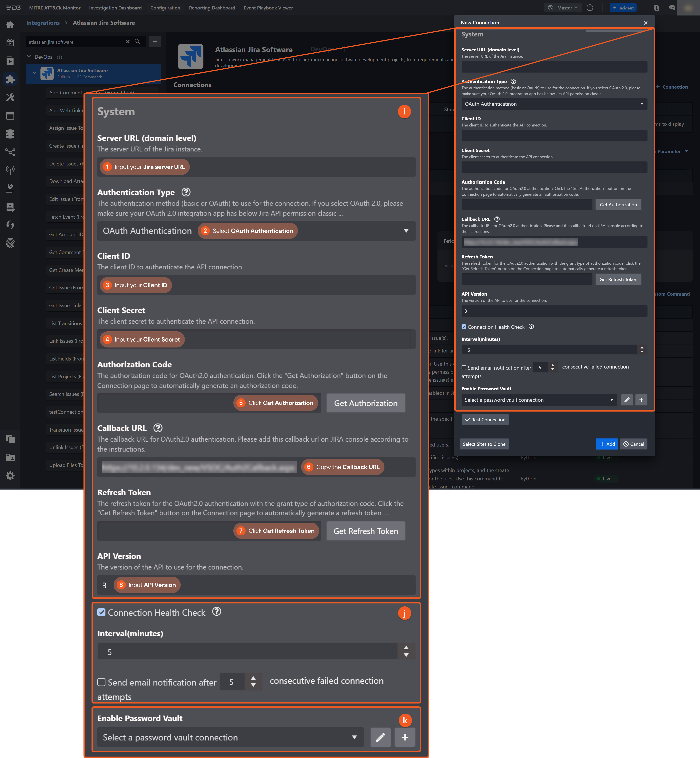Viewport: 700px width, 758px height.
Task: Switch to the Investigation Dashboard tab
Action: point(115,8)
